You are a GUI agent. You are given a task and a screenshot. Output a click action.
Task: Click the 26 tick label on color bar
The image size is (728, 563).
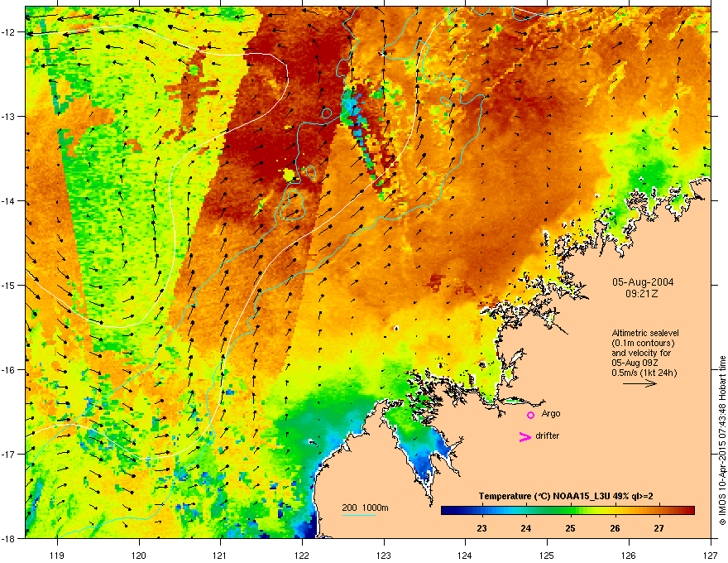click(615, 528)
